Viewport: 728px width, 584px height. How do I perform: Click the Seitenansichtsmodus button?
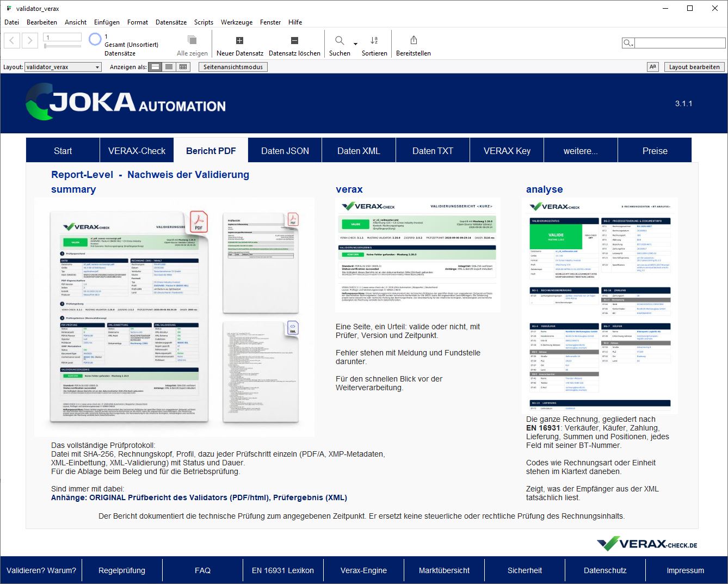pos(233,67)
